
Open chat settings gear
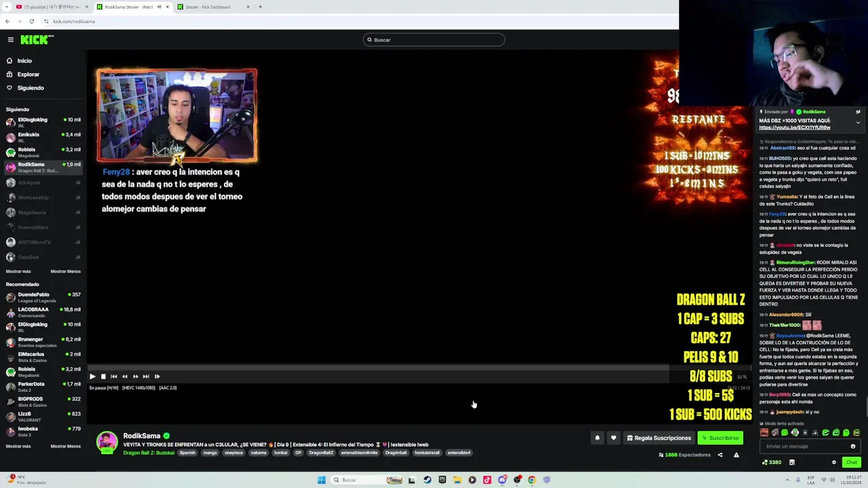coord(834,462)
